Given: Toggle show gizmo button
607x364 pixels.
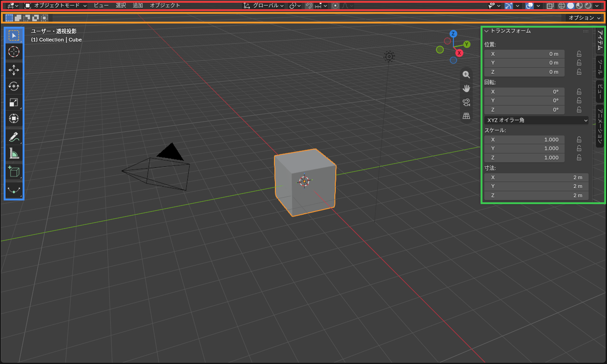Looking at the screenshot, I should point(508,6).
